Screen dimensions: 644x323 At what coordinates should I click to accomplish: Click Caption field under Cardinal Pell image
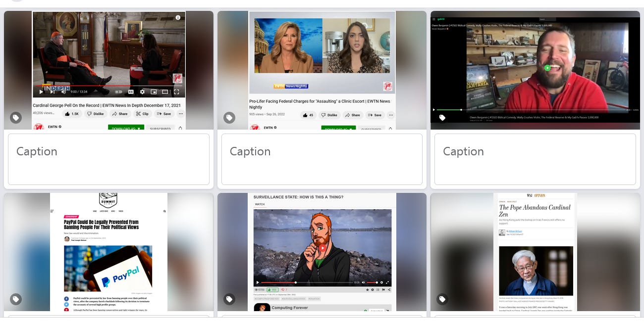[x=108, y=159]
